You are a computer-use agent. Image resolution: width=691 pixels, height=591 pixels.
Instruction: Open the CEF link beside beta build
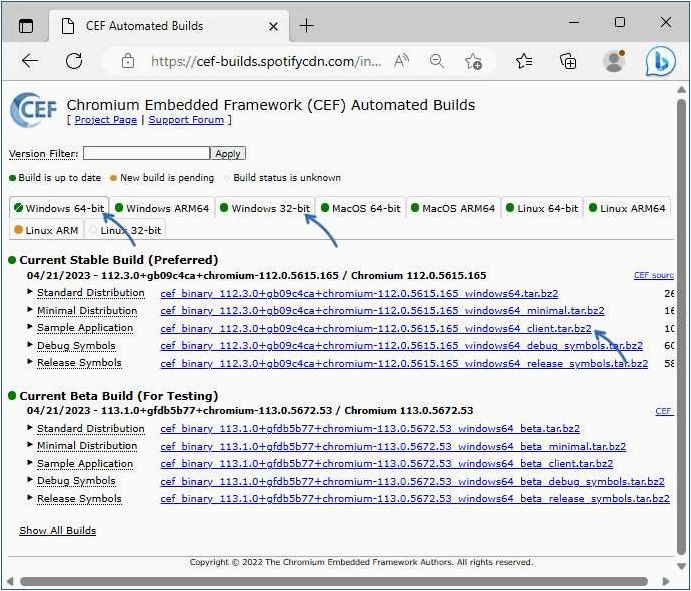point(664,411)
